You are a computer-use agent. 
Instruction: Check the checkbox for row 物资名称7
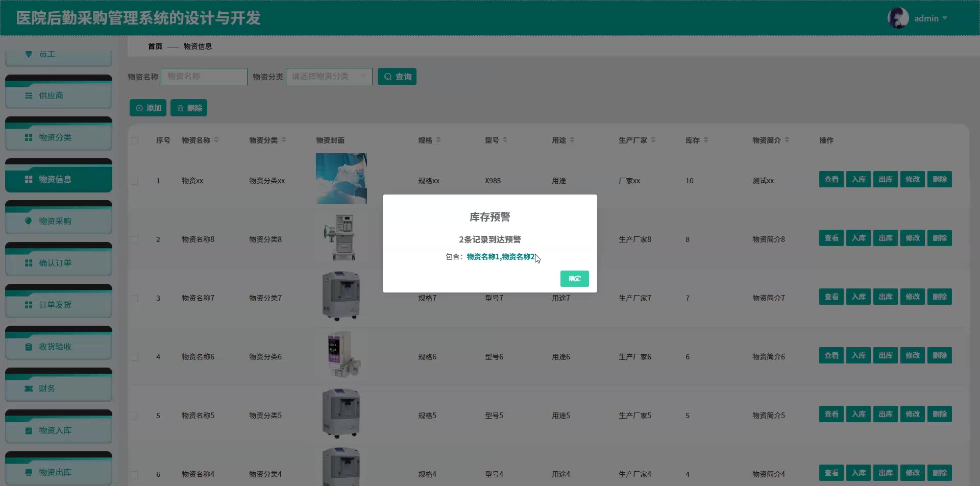pyautogui.click(x=134, y=298)
